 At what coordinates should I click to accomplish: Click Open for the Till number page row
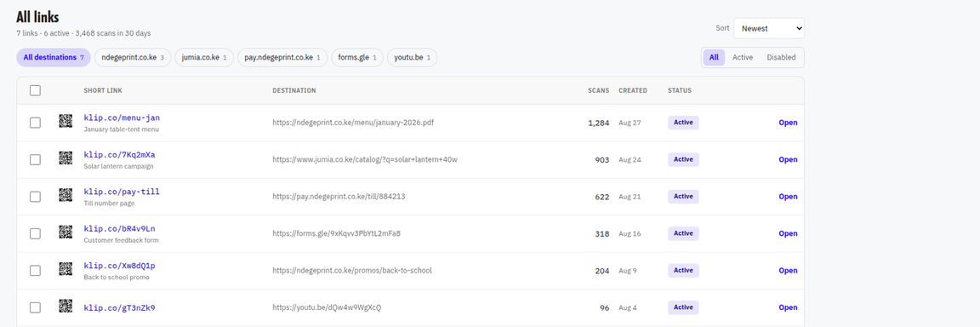point(788,197)
